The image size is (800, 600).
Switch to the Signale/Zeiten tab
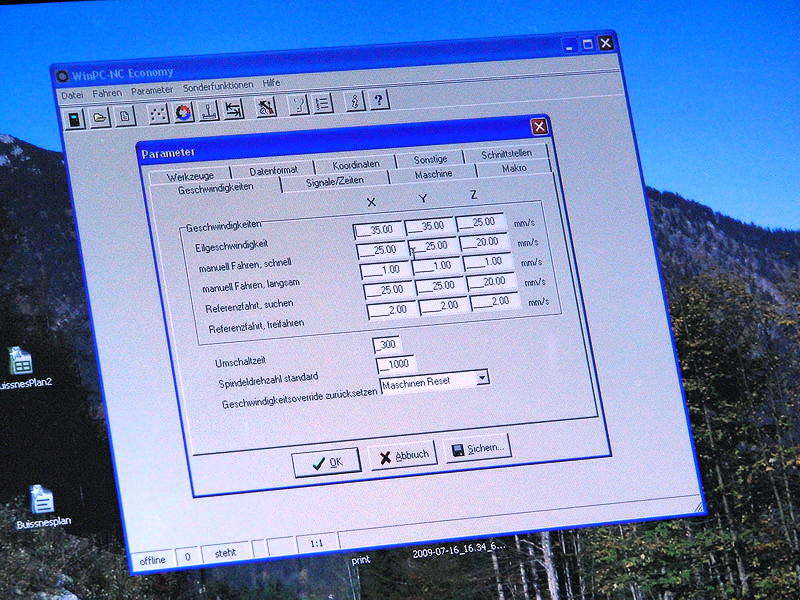pyautogui.click(x=335, y=181)
